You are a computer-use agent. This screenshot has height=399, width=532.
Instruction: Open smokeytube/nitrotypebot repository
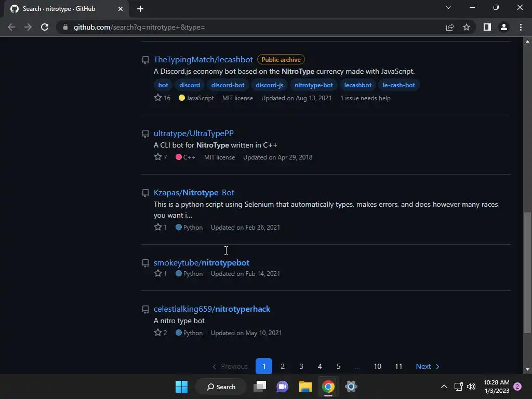click(202, 262)
